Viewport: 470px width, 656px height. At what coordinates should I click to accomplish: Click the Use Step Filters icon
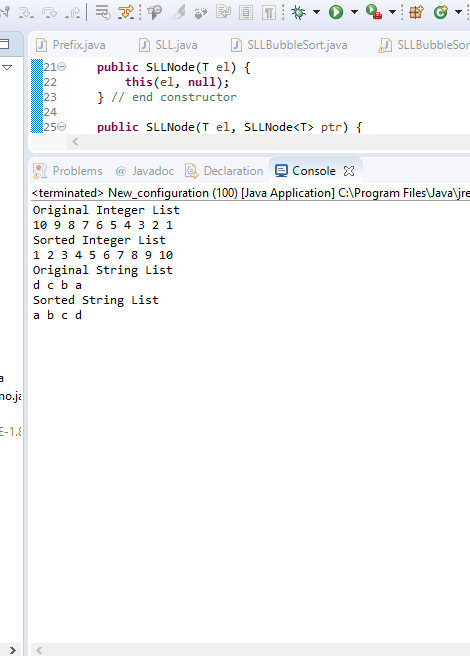[x=126, y=12]
